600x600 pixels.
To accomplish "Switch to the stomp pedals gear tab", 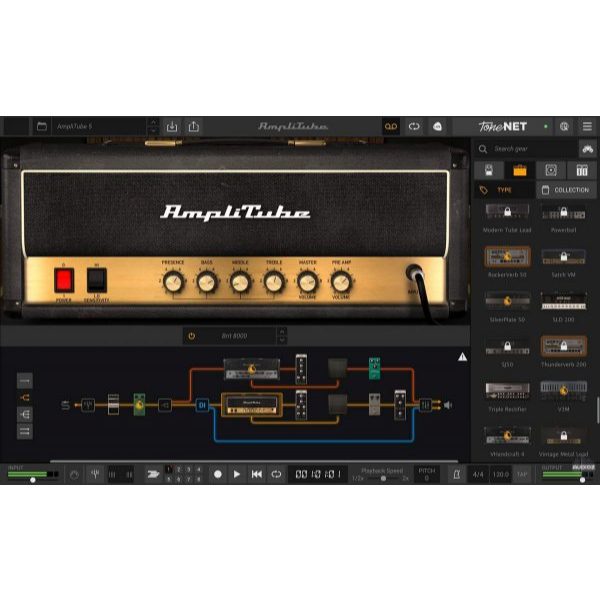I will tap(489, 170).
